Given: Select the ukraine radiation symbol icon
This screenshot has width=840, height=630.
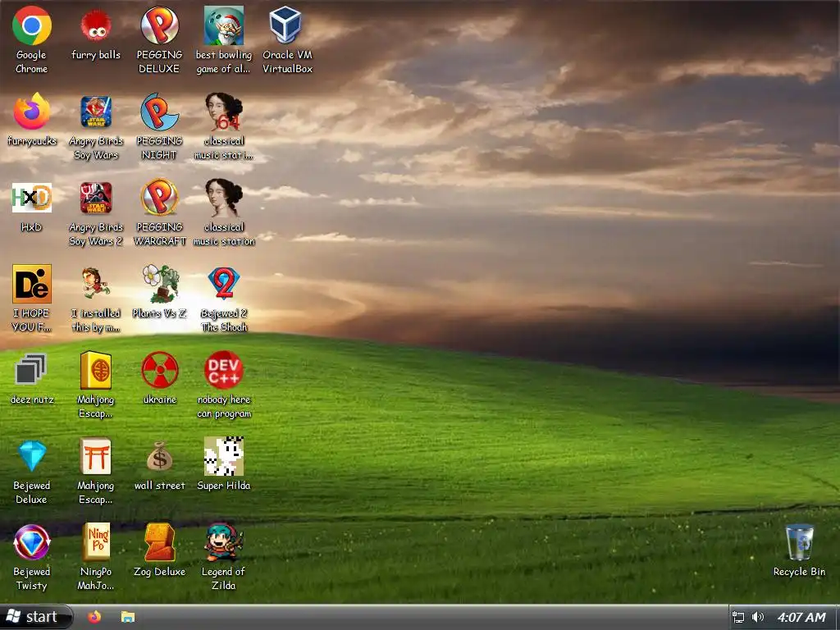Looking at the screenshot, I should click(x=160, y=370).
